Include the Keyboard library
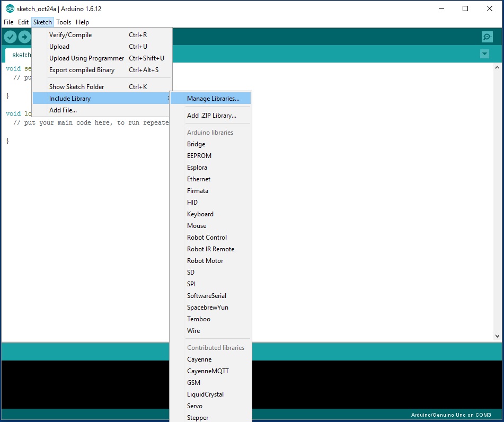This screenshot has width=504, height=422. (x=210, y=214)
